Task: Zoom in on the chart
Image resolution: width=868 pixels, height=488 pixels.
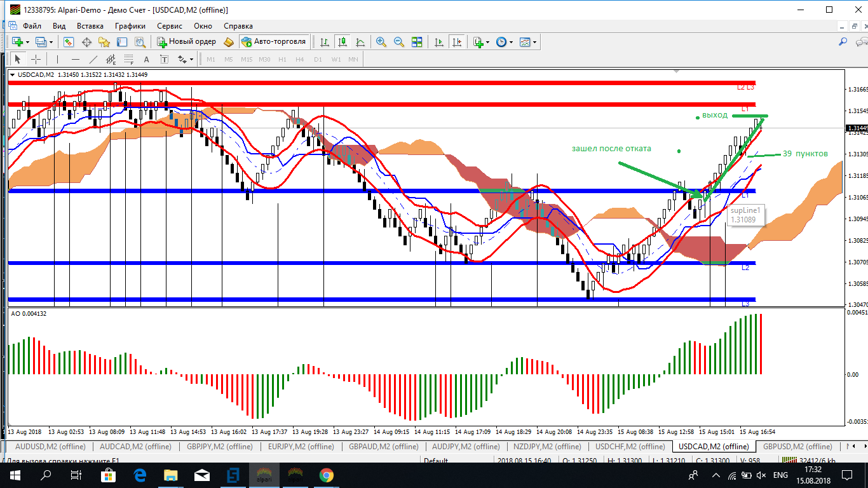Action: [x=381, y=42]
